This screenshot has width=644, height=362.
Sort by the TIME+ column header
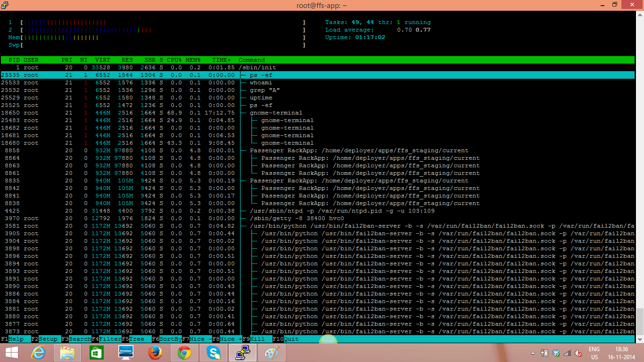coord(222,60)
